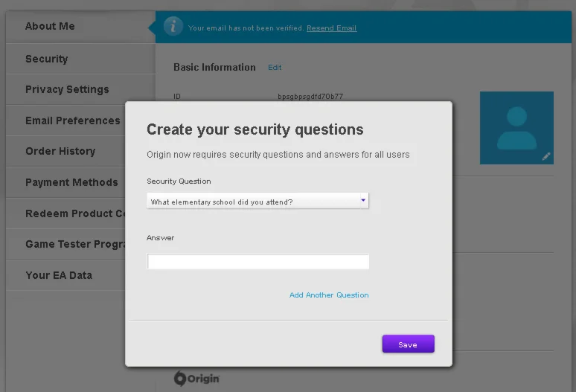Go to Your EA Data
This screenshot has width=576, height=392.
pyautogui.click(x=59, y=275)
